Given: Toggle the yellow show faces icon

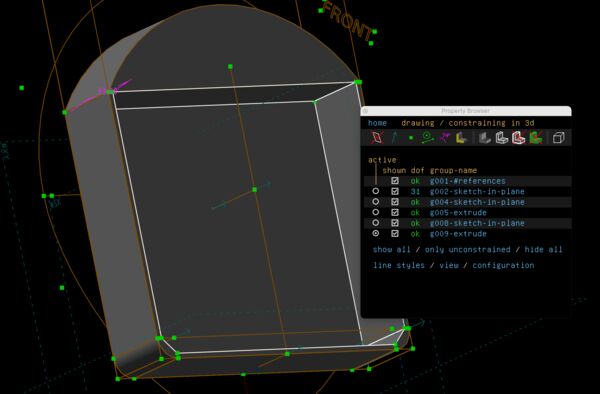Looking at the screenshot, I should coord(461,138).
